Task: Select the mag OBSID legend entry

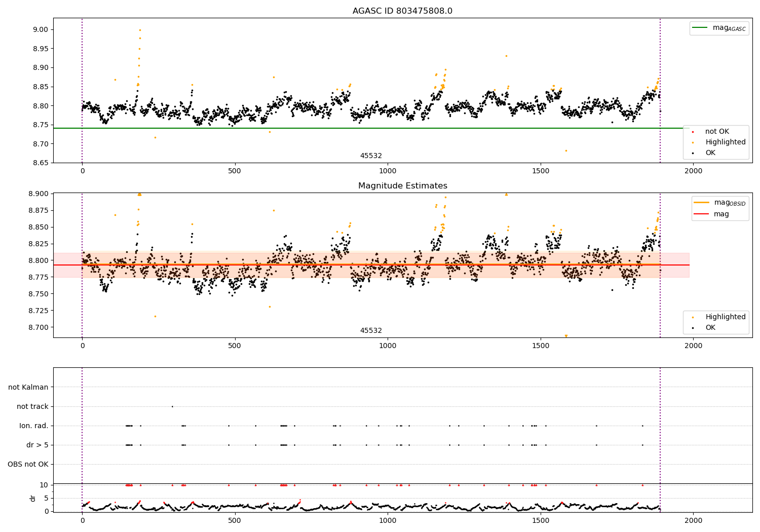Action: [x=730, y=203]
